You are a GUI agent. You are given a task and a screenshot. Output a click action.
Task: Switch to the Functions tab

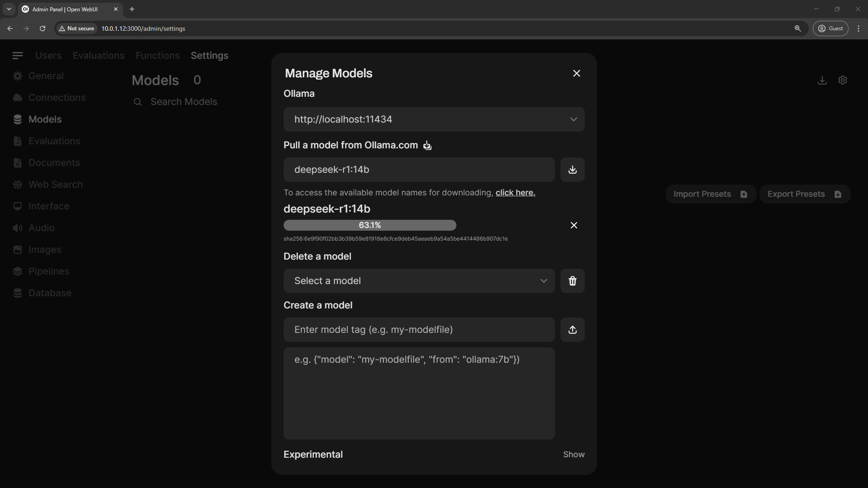(157, 55)
